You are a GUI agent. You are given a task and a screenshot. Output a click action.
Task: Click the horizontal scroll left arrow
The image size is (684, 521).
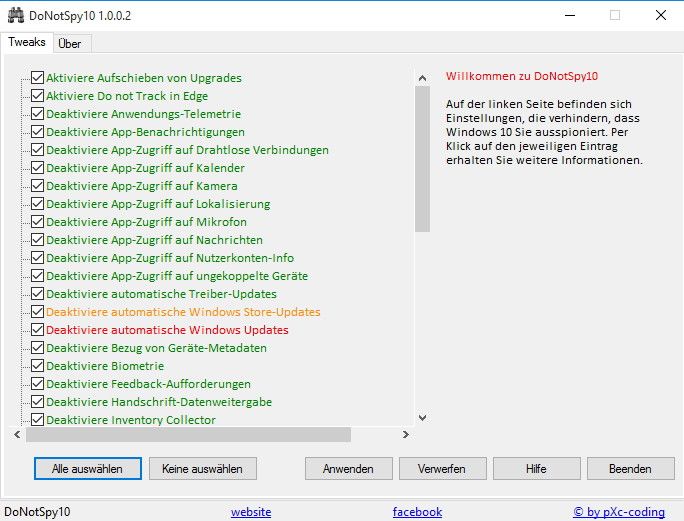coord(17,435)
